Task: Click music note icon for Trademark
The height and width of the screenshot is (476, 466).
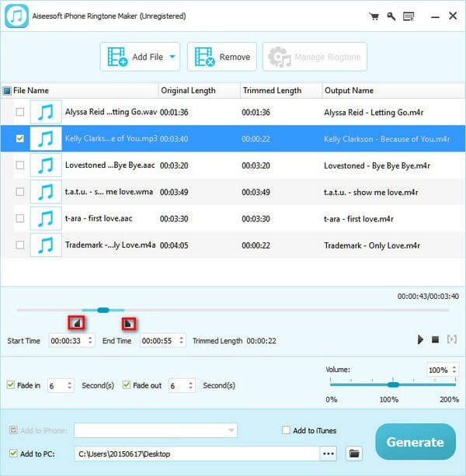Action: pos(46,245)
